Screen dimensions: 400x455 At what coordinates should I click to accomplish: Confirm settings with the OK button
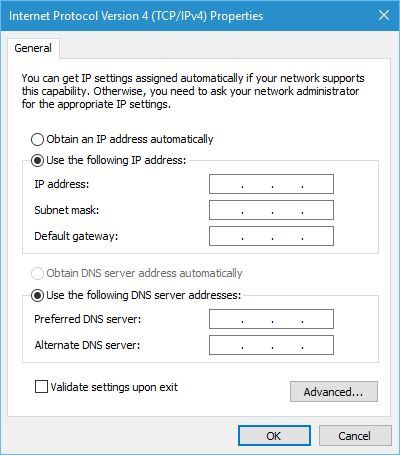[274, 436]
